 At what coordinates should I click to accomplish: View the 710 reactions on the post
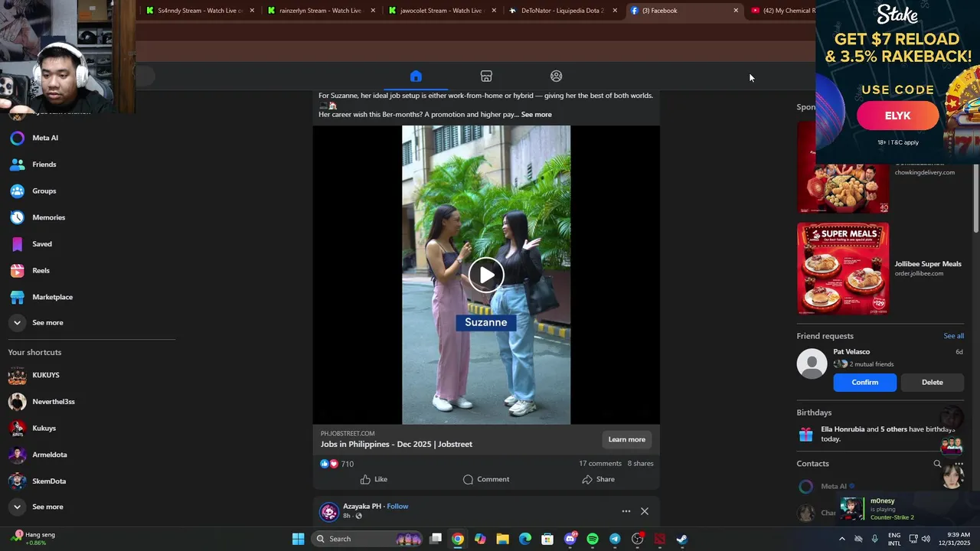tap(337, 464)
